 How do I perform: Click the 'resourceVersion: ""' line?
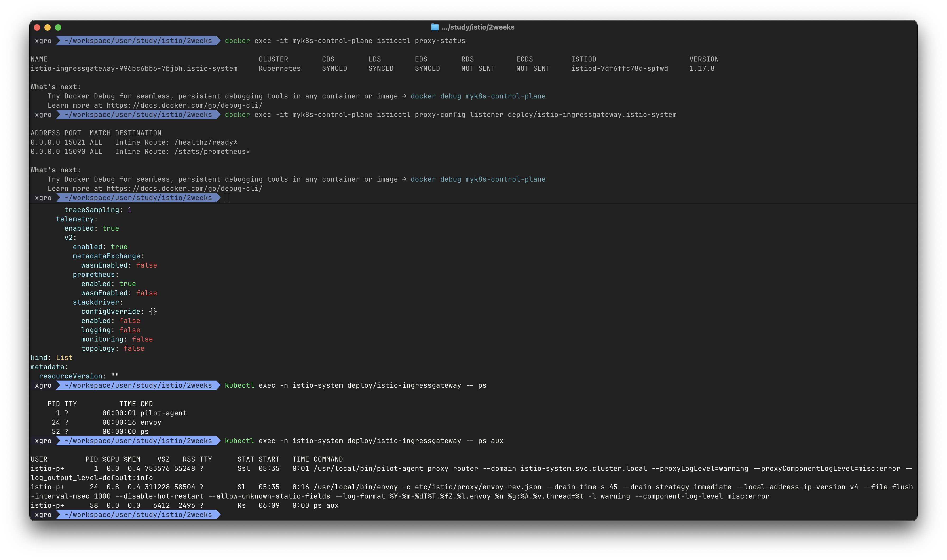(79, 376)
